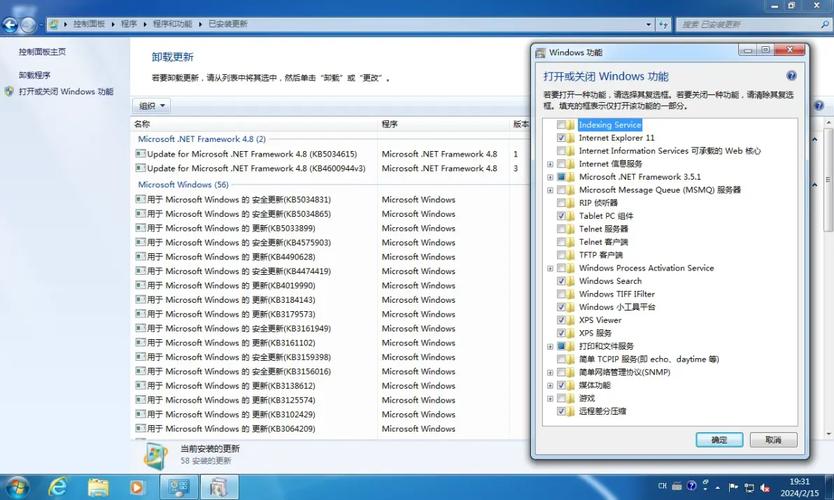The image size is (834, 500).
Task: Open Windows Media Player taskbar icon
Action: [137, 487]
